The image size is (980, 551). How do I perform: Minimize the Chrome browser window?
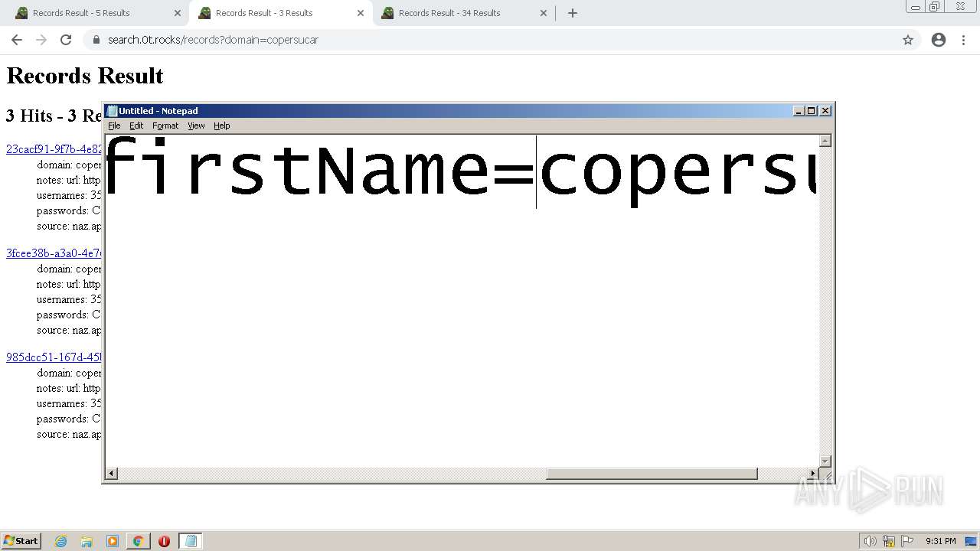(x=916, y=7)
